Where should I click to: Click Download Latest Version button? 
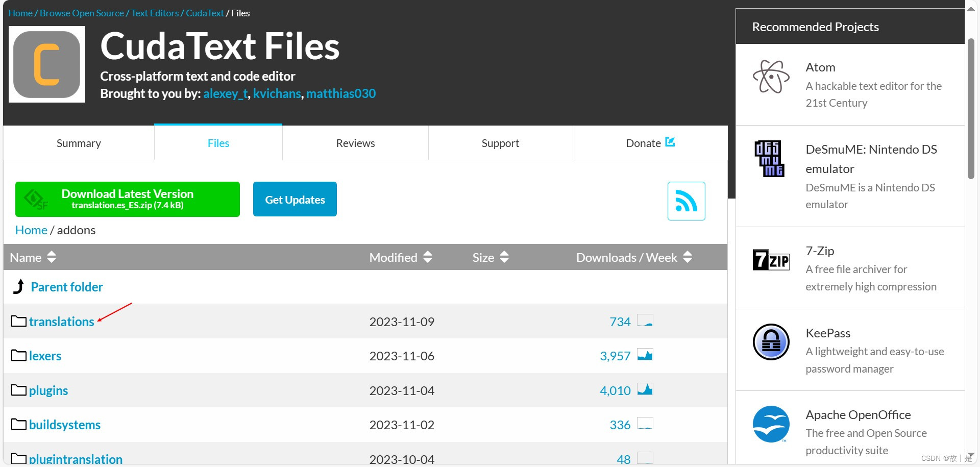[128, 199]
